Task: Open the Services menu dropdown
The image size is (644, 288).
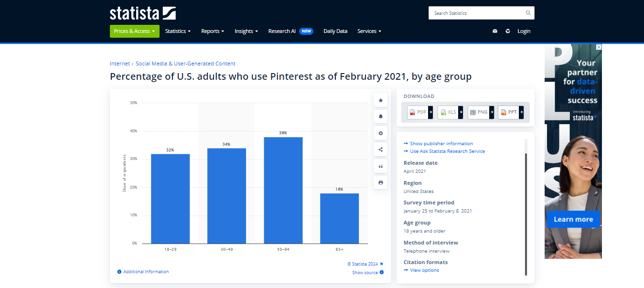Action: pyautogui.click(x=369, y=31)
